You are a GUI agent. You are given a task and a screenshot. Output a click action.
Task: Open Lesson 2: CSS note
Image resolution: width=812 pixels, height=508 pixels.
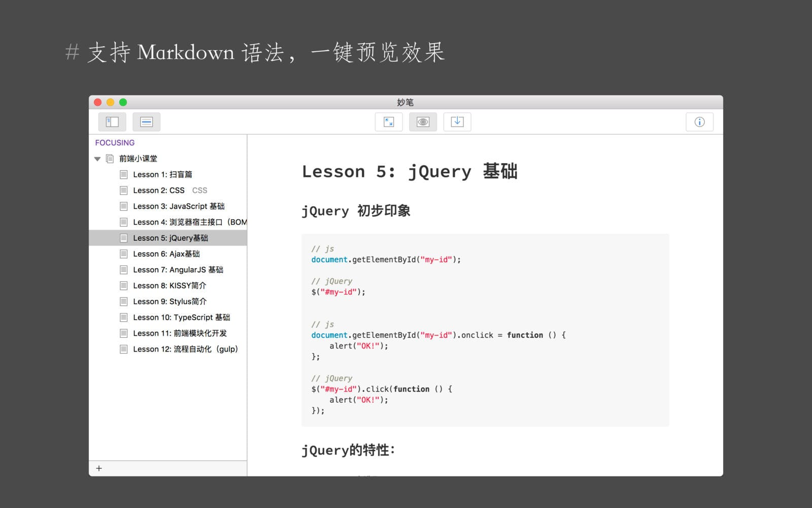tap(168, 190)
